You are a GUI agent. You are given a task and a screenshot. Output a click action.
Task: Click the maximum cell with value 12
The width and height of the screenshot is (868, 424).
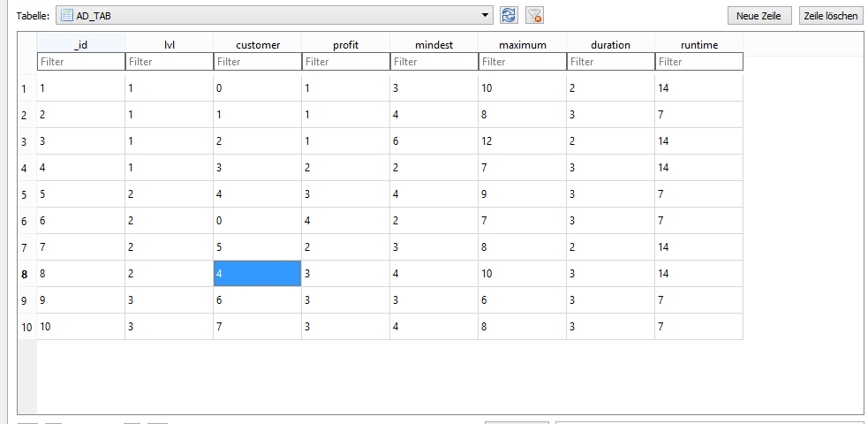[x=522, y=141]
